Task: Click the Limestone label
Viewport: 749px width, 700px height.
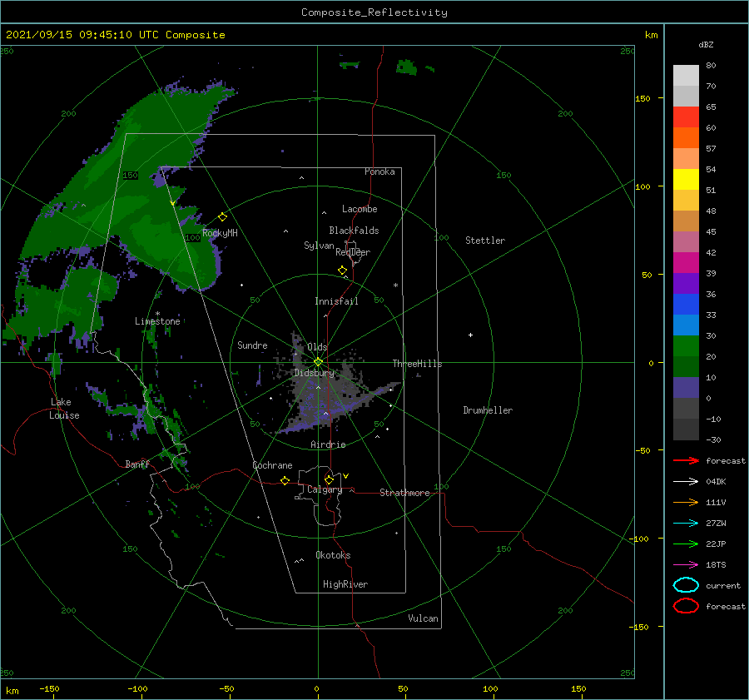Action: [x=157, y=321]
